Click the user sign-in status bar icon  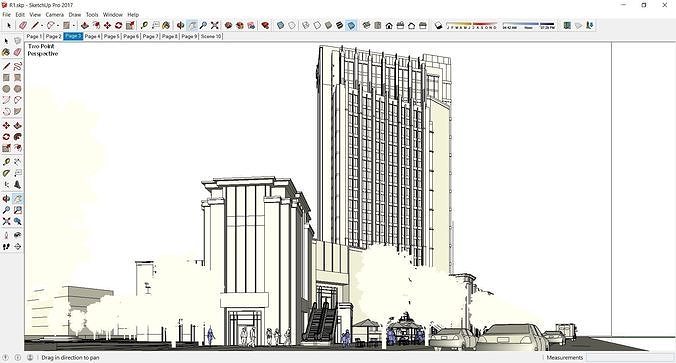click(30, 357)
